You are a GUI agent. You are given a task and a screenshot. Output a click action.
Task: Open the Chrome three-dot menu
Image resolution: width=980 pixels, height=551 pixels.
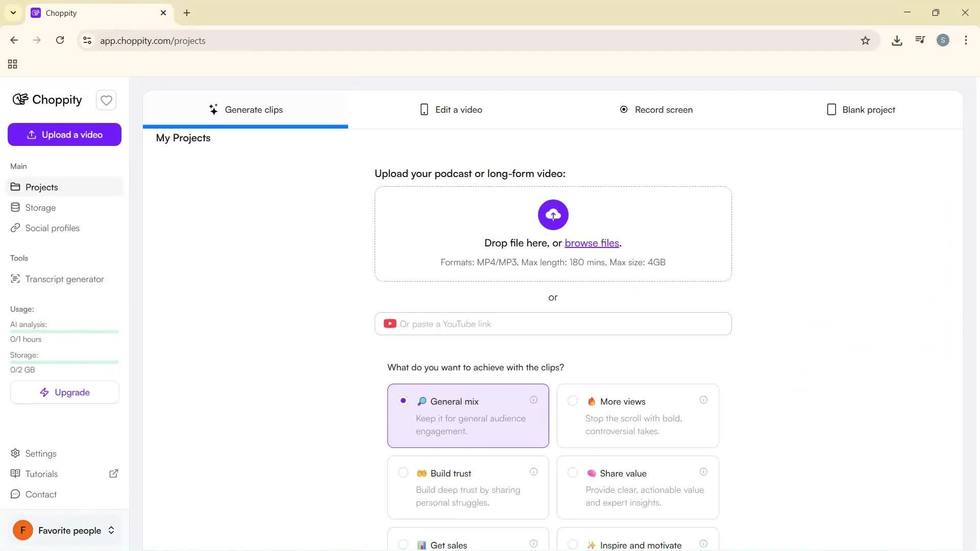coord(966,40)
